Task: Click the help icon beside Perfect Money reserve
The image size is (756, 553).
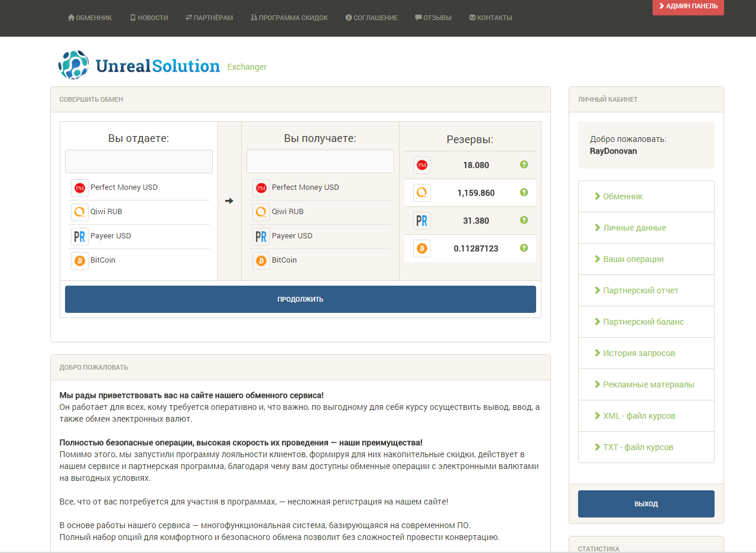Action: [x=524, y=165]
